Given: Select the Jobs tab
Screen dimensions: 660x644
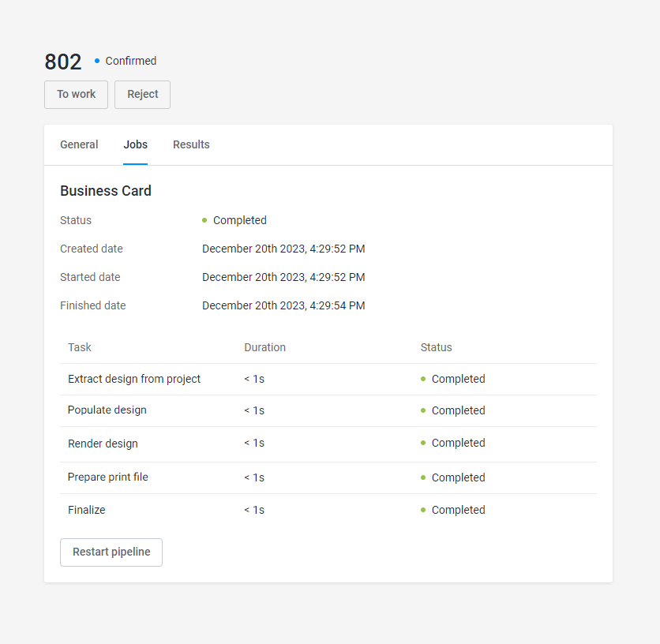Looking at the screenshot, I should 135,144.
